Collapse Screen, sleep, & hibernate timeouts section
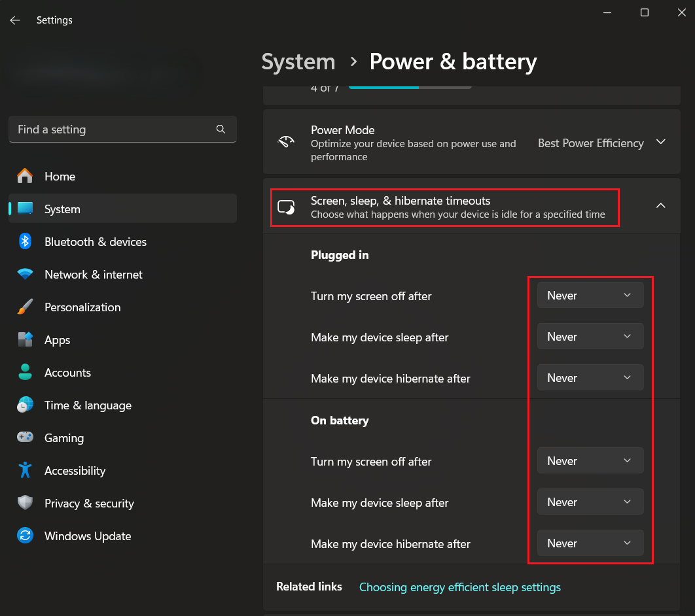The image size is (695, 616). (660, 206)
